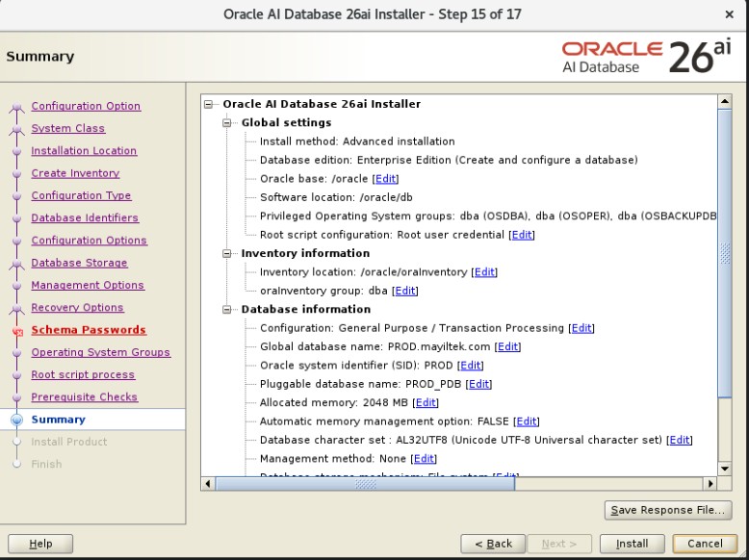Click the horizontal scrollbar right arrow
The height and width of the screenshot is (560, 749).
click(710, 484)
